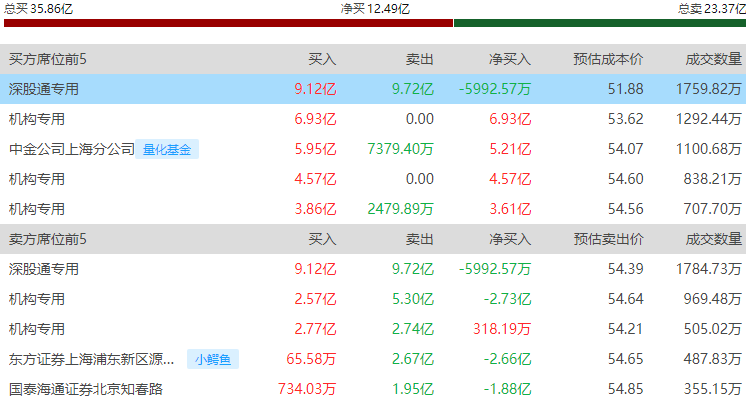Click cost price 53.62
746x400 pixels.
pos(626,119)
